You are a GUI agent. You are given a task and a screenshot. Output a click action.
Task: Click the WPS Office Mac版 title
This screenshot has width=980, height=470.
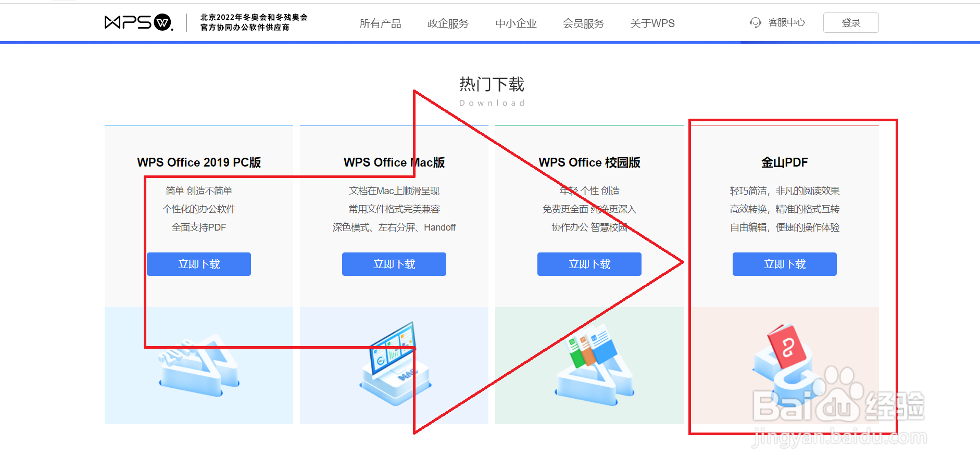394,162
